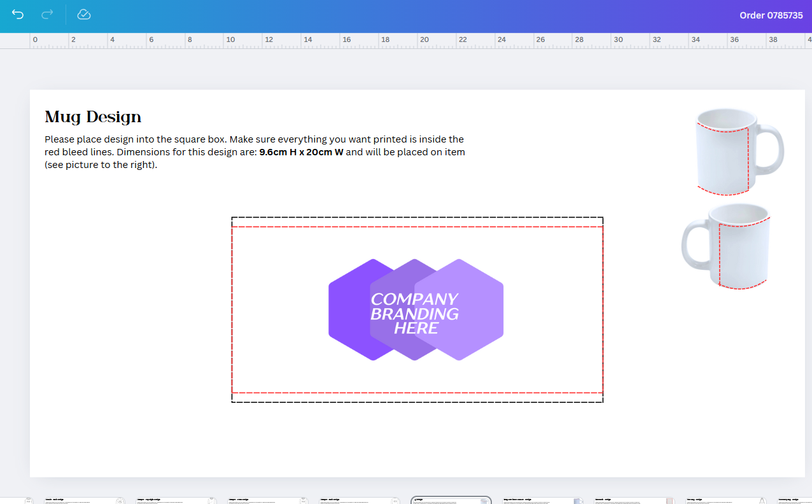The width and height of the screenshot is (812, 504).
Task: Click the "9.6cm H x 20cm W" bold text
Action: (x=301, y=152)
